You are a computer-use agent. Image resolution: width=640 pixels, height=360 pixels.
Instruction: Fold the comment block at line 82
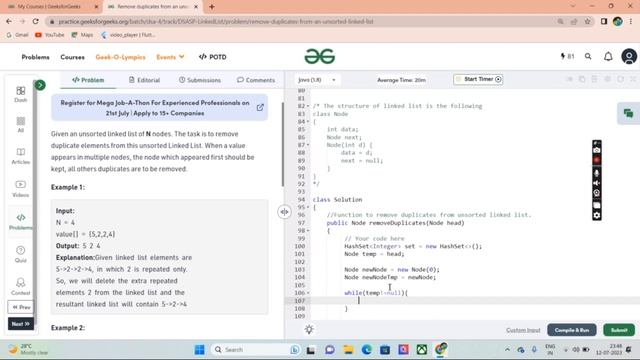[x=308, y=106]
